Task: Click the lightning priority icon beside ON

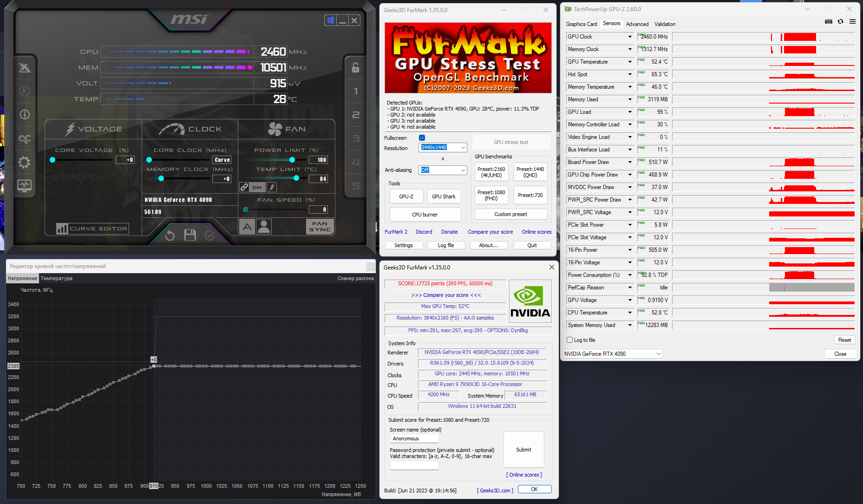Action: (x=272, y=187)
